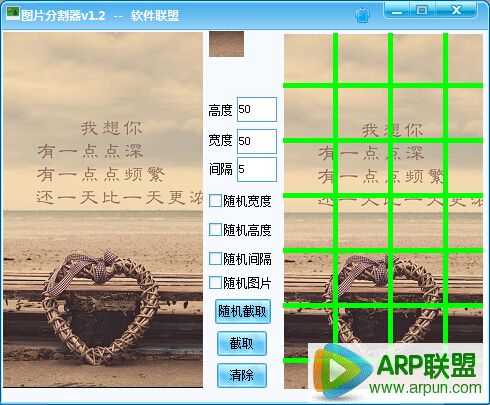Click the 高度 label

tap(220, 110)
